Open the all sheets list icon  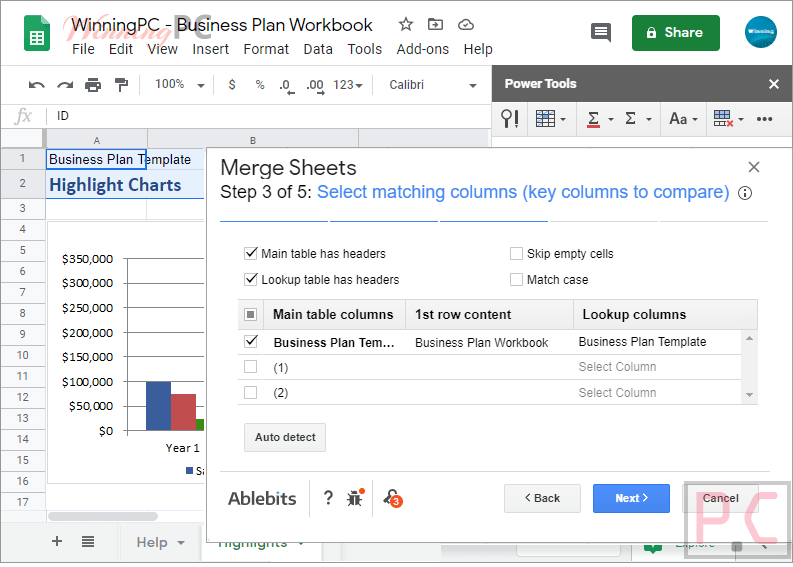tap(88, 542)
